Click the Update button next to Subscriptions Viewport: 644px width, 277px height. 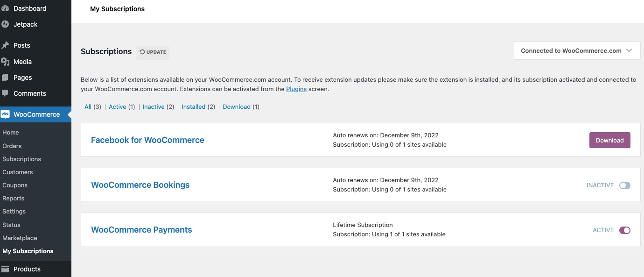(x=153, y=52)
